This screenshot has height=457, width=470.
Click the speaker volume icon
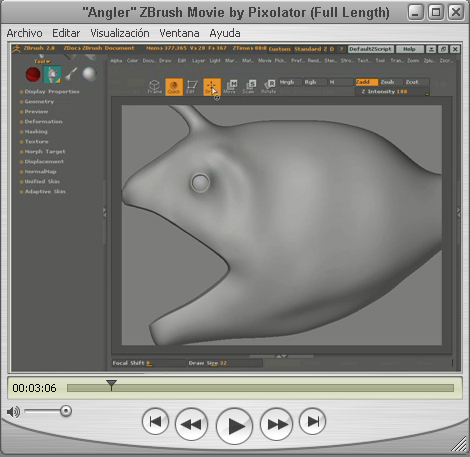13,412
